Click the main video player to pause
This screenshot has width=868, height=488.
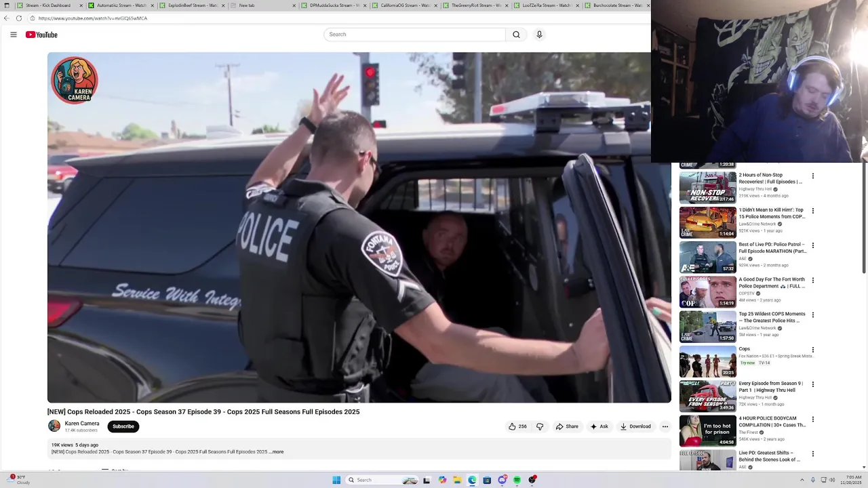click(x=359, y=228)
